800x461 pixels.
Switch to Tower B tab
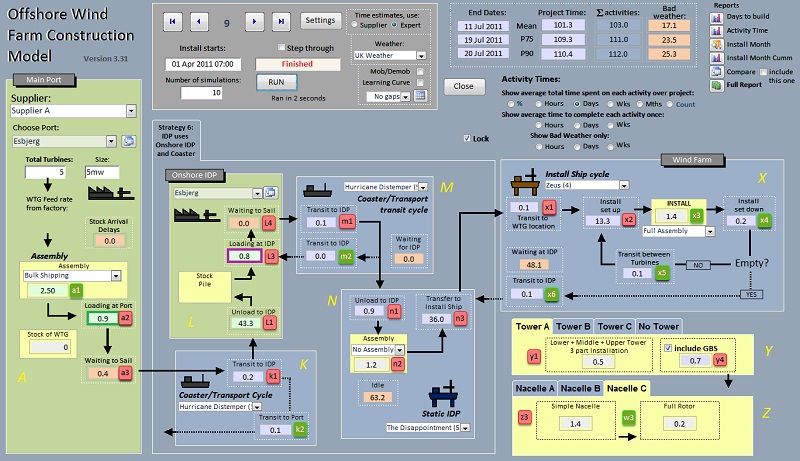click(x=573, y=326)
